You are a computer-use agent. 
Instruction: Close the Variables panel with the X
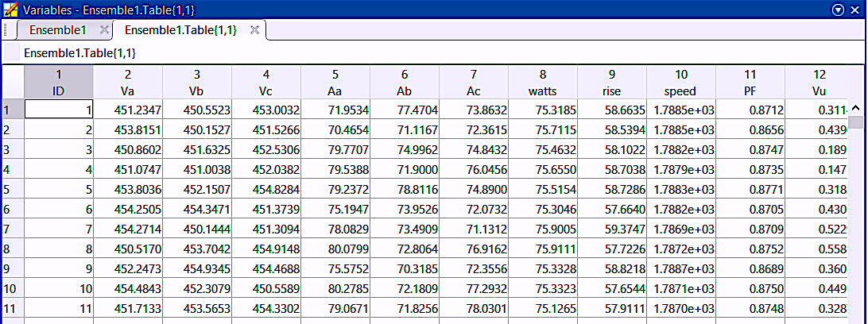(x=854, y=10)
